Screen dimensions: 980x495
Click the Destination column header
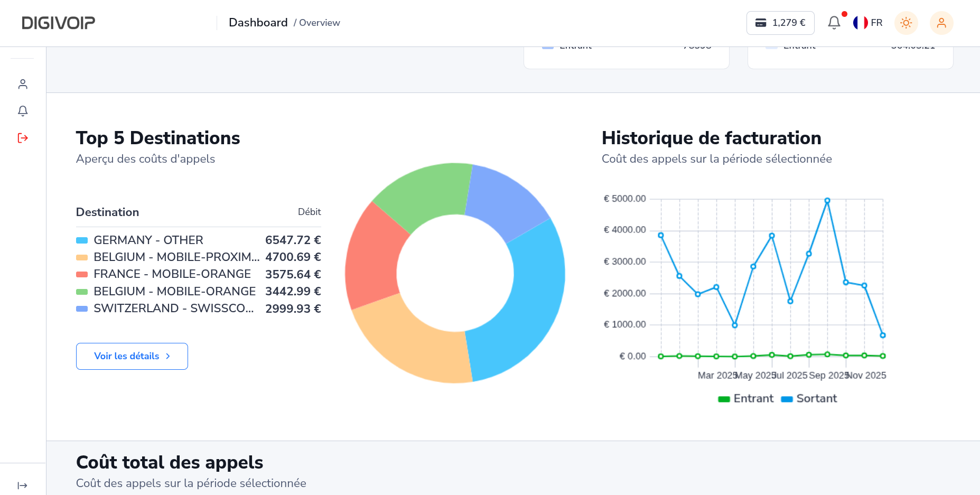[x=108, y=212]
